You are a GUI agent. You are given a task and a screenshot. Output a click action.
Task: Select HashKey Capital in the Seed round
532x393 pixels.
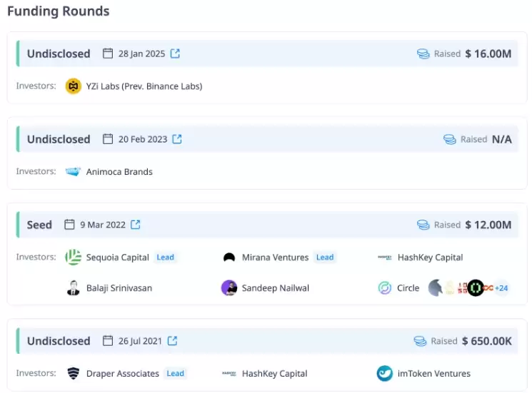point(430,257)
